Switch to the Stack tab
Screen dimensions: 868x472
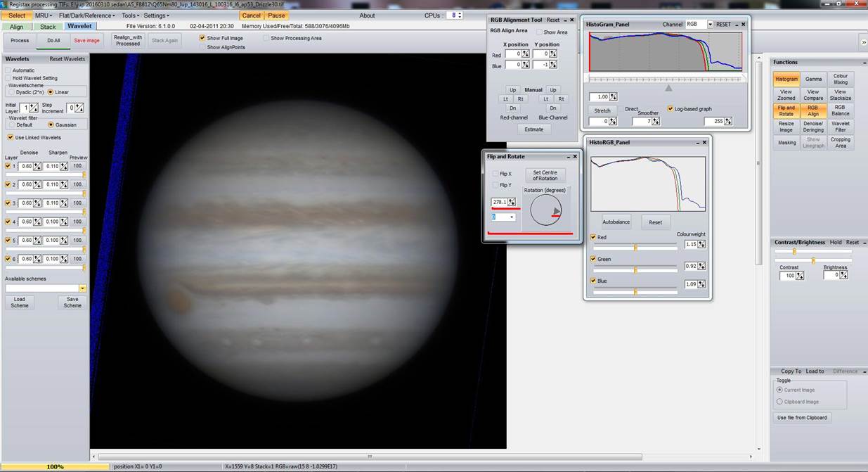point(47,27)
